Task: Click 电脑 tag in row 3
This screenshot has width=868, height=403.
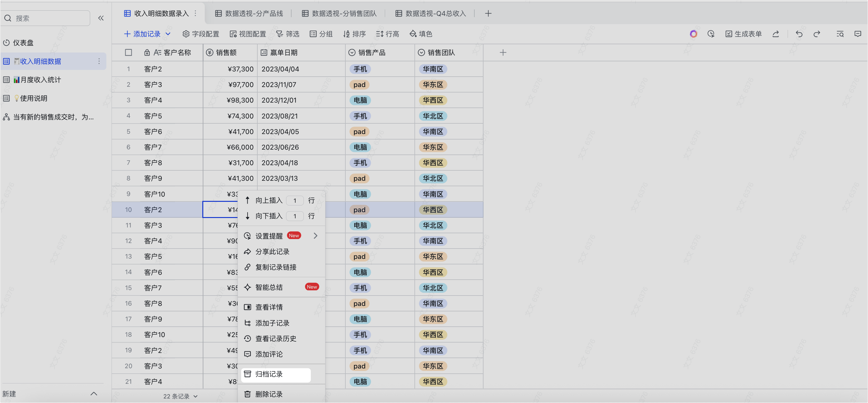Action: tap(360, 100)
